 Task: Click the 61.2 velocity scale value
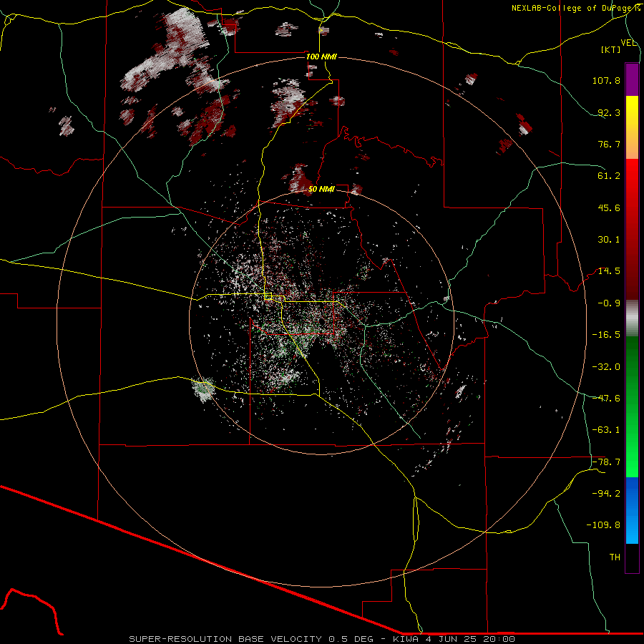(x=609, y=176)
